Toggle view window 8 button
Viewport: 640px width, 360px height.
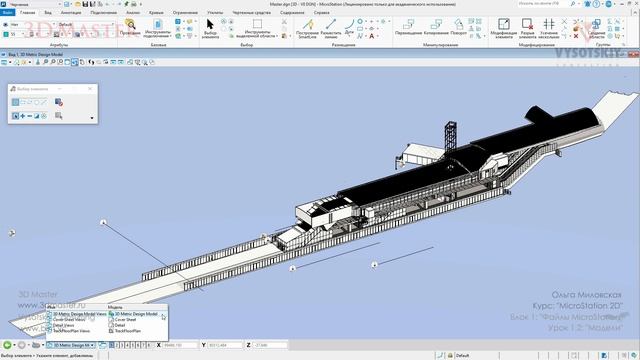pos(148,345)
